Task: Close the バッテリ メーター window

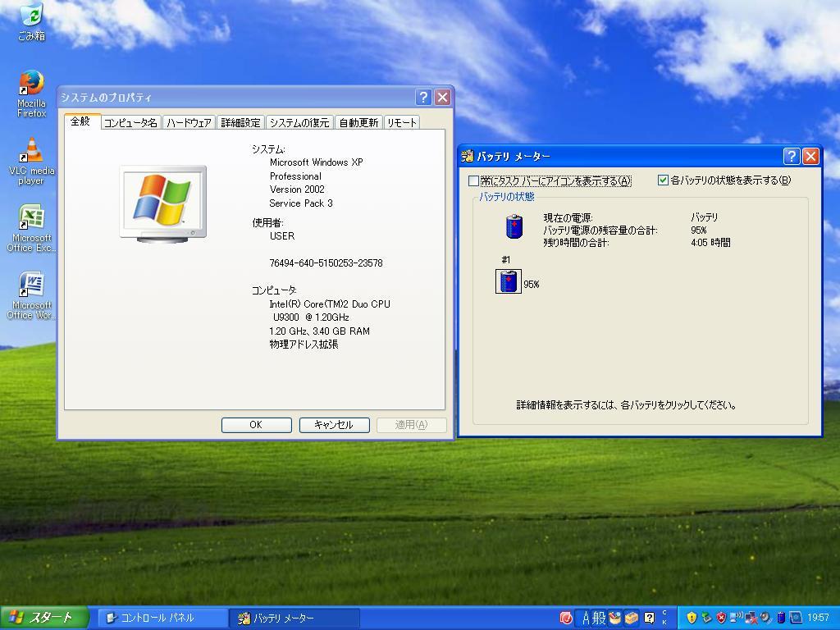Action: 810,157
